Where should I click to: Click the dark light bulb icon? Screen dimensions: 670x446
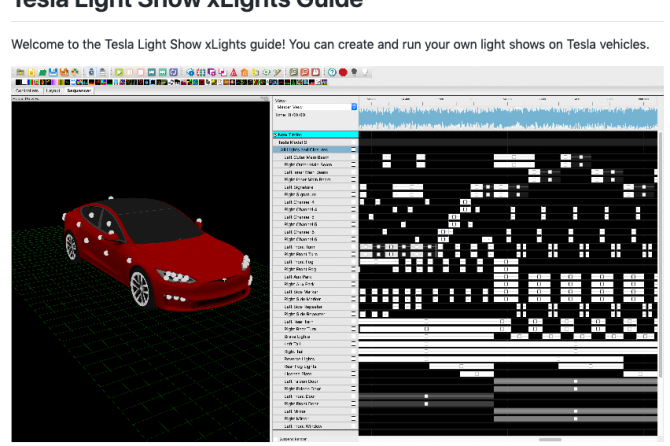tap(354, 72)
